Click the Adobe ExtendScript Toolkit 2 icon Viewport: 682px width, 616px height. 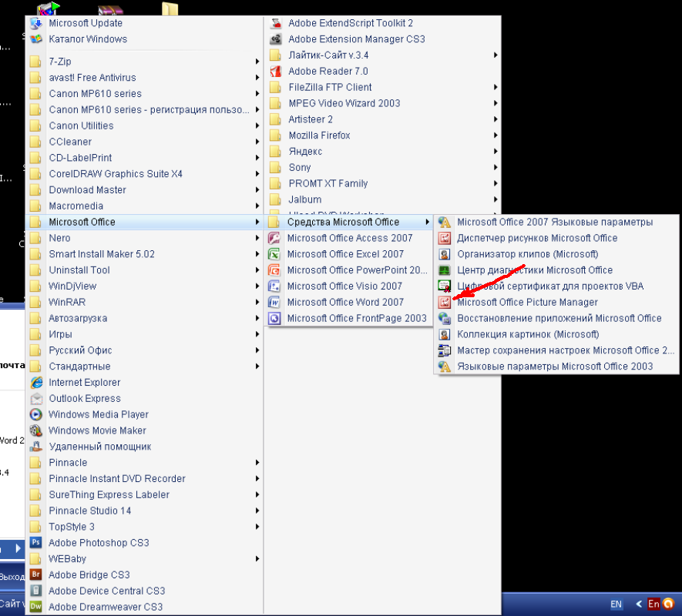pos(276,23)
